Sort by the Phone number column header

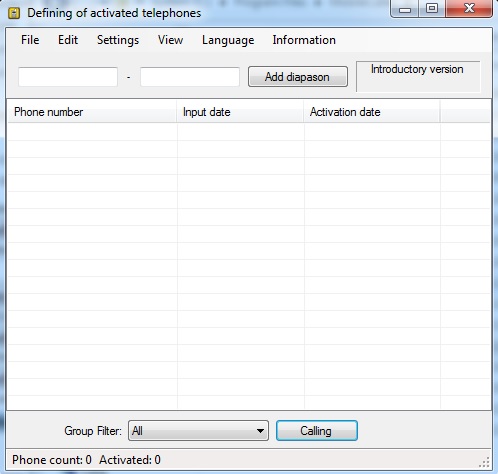pyautogui.click(x=92, y=112)
